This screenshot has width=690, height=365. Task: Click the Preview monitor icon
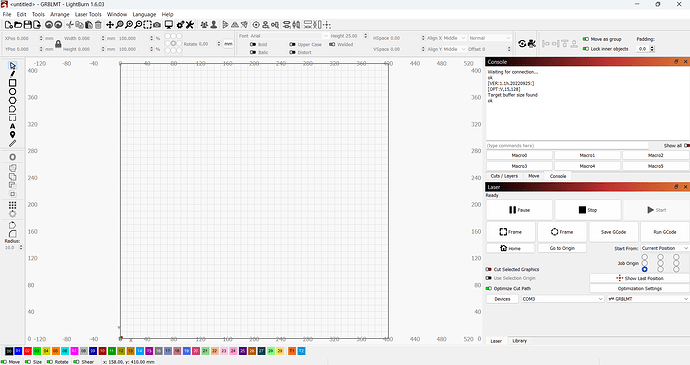[x=169, y=25]
